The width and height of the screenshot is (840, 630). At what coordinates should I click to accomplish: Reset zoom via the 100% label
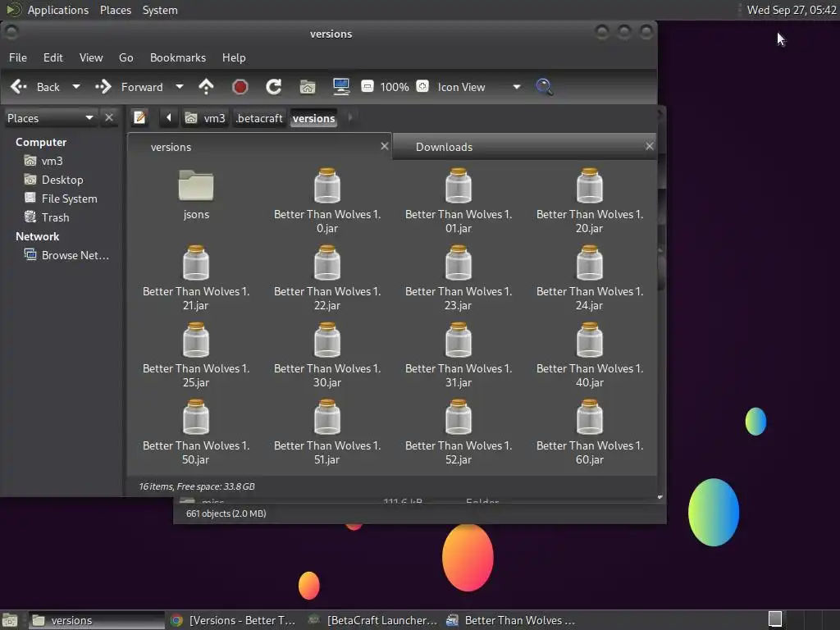395,87
